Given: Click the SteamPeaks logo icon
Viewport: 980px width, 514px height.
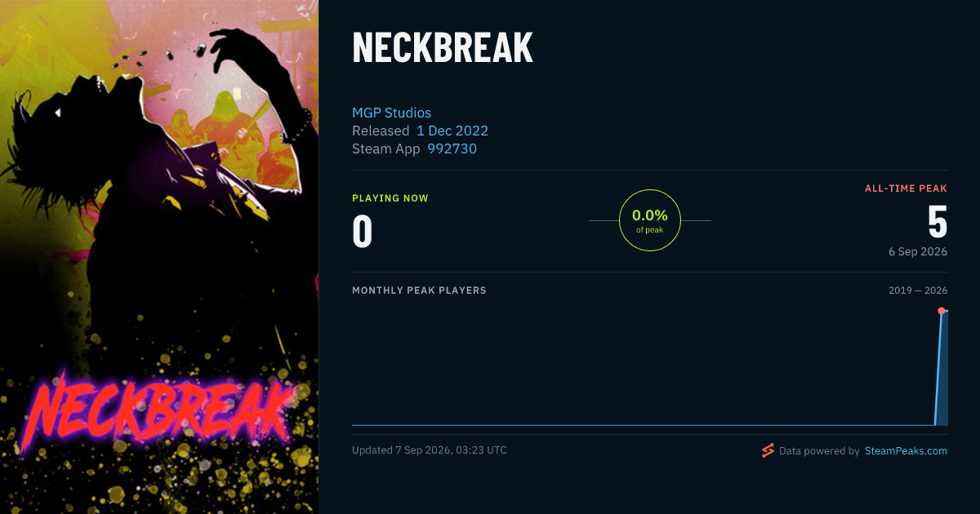Looking at the screenshot, I should point(768,450).
